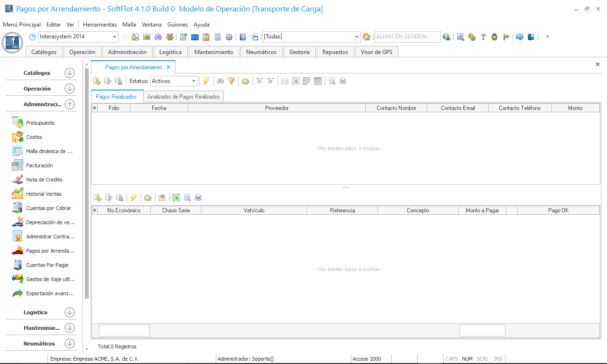Open the Herramientas menu

click(100, 25)
